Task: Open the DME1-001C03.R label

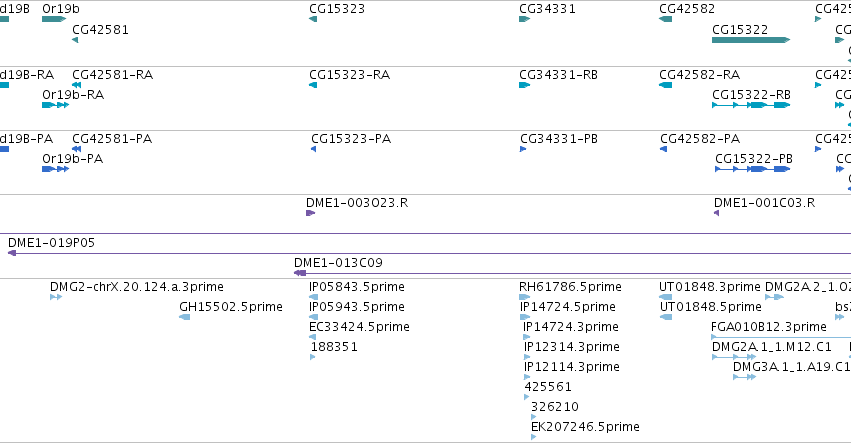Action: coord(764,202)
